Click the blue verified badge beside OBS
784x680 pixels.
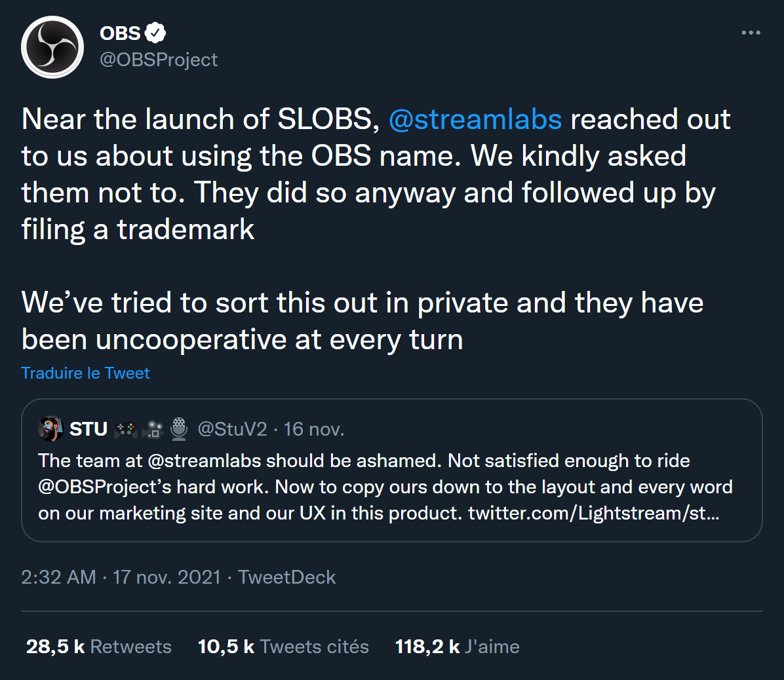155,32
